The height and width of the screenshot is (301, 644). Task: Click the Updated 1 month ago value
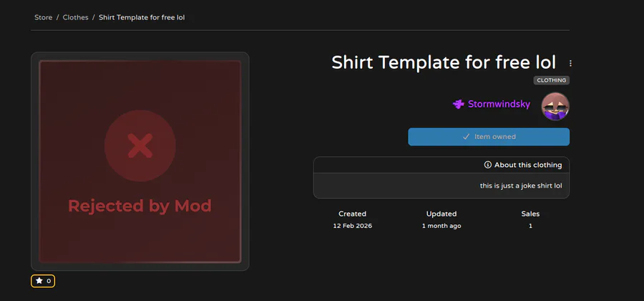(x=441, y=226)
